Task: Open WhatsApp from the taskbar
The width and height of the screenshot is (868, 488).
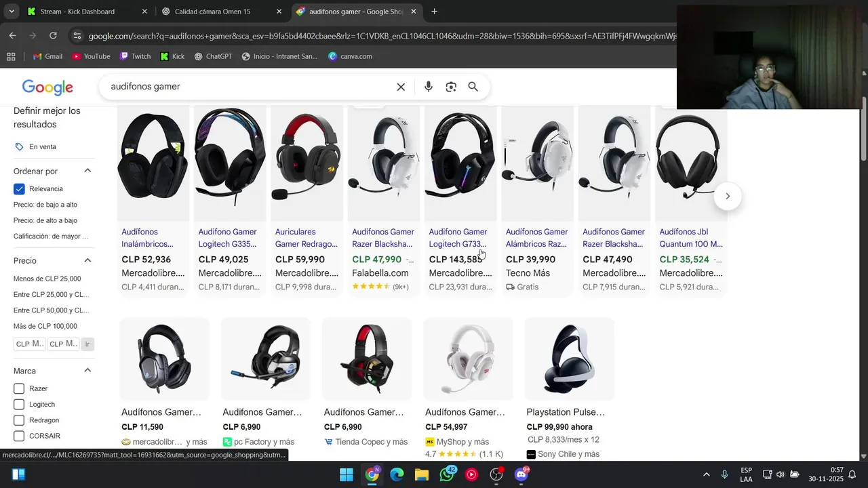Action: coord(447,474)
